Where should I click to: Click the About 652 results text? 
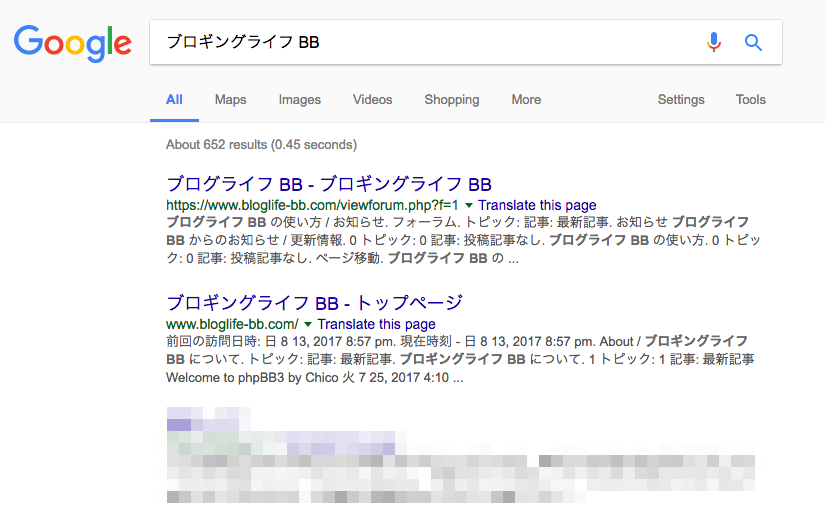tap(261, 145)
